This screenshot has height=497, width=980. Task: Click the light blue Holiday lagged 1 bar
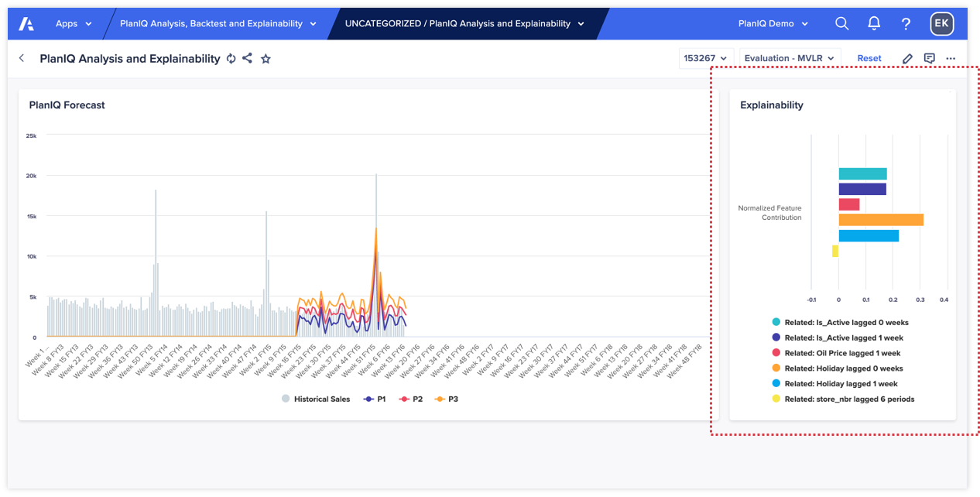click(869, 235)
